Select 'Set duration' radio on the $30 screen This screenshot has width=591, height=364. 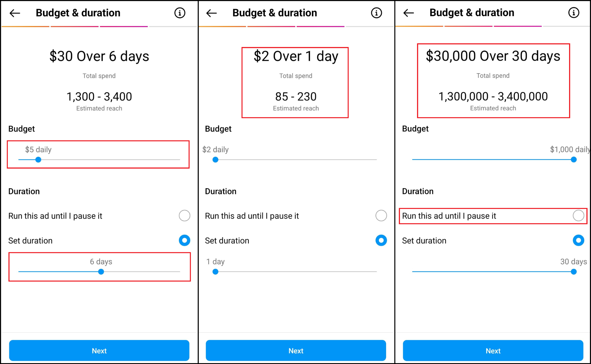184,240
